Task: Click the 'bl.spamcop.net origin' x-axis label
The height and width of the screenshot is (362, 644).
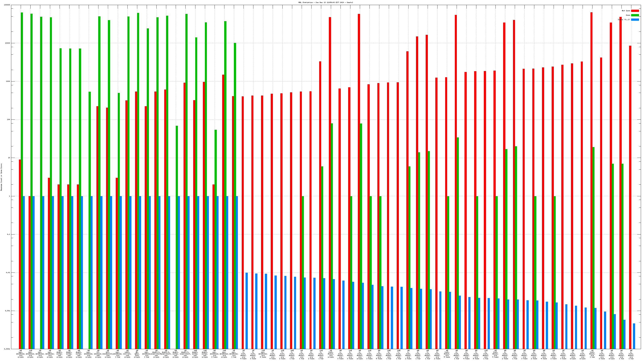Action: [98, 354]
